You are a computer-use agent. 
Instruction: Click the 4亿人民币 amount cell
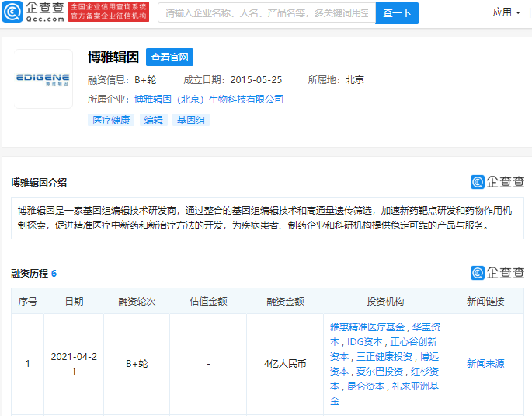click(285, 364)
